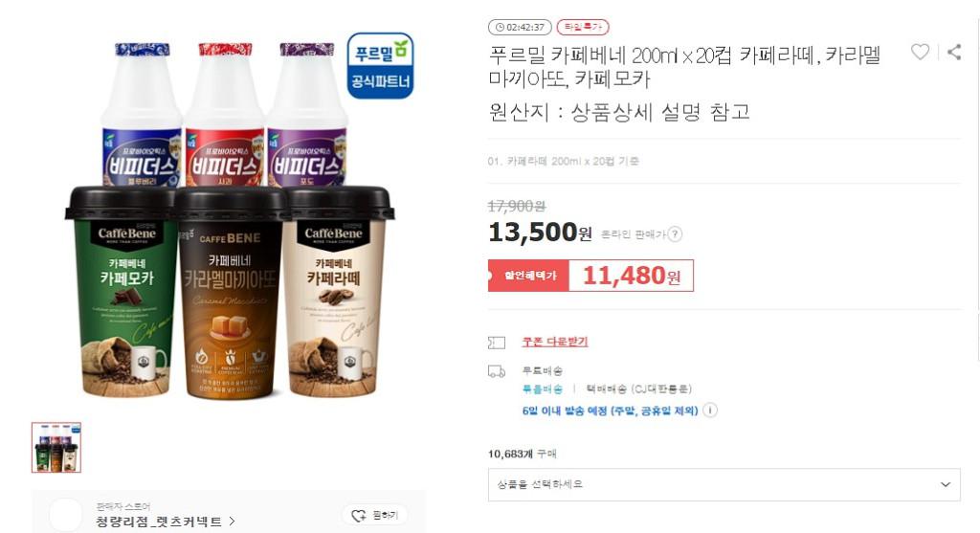Click the 푸르밀 공식파트너 badge
Image resolution: width=980 pixels, height=533 pixels.
(x=381, y=66)
